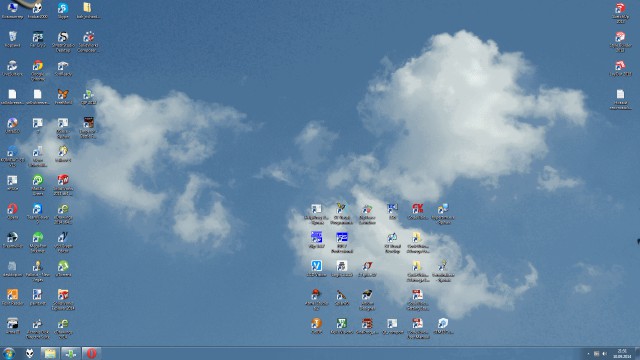Launch the Opera desktop shortcut
The width and height of the screenshot is (640, 360).
(12, 211)
